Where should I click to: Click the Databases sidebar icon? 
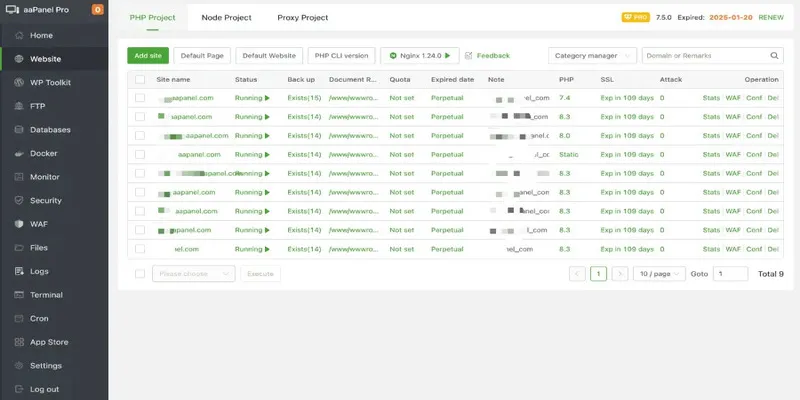click(16, 130)
